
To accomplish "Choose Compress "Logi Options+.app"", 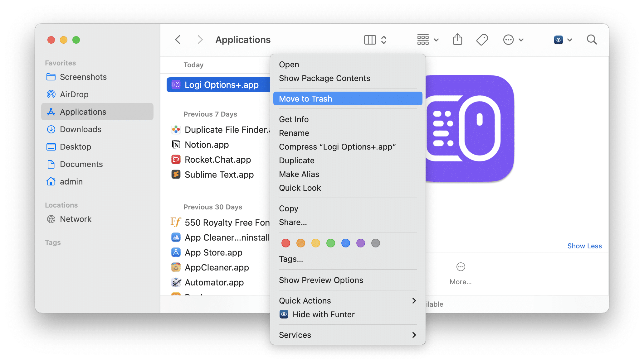I will click(348, 147).
